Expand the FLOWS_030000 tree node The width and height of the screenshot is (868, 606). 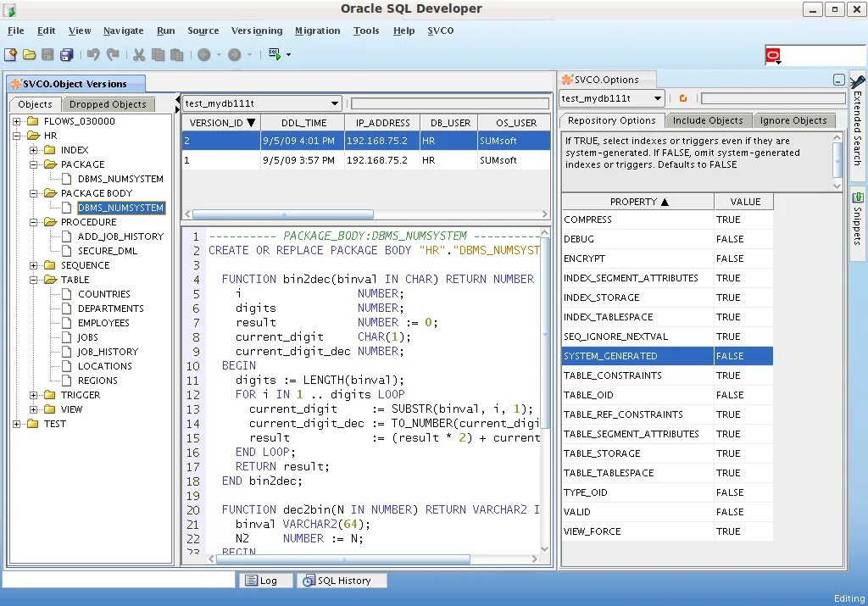[17, 121]
